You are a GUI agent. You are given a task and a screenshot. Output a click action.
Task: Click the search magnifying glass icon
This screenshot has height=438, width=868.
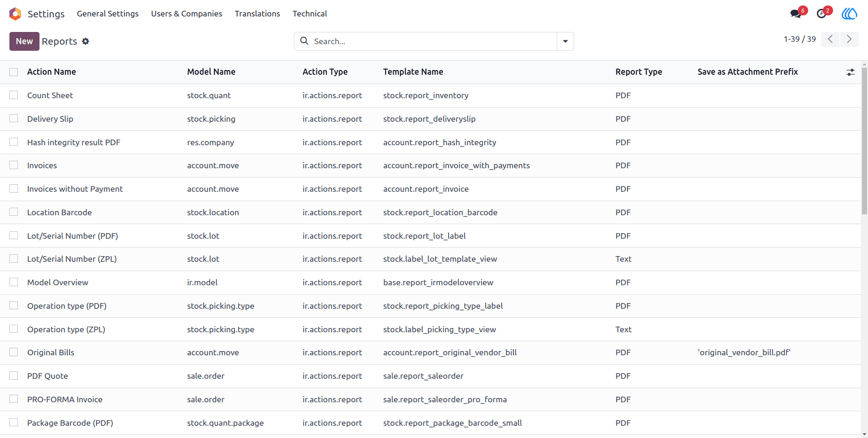pos(305,41)
